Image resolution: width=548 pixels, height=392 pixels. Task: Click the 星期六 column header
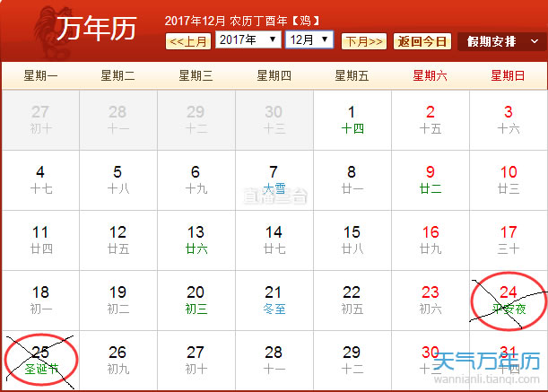430,75
